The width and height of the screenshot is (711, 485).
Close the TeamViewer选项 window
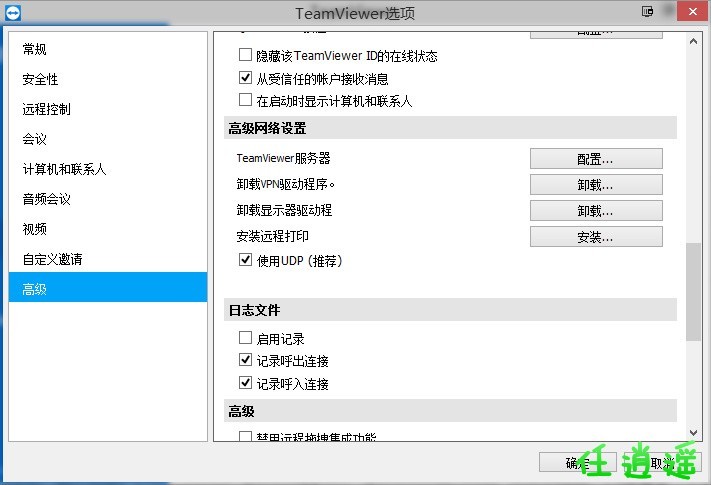click(x=693, y=11)
